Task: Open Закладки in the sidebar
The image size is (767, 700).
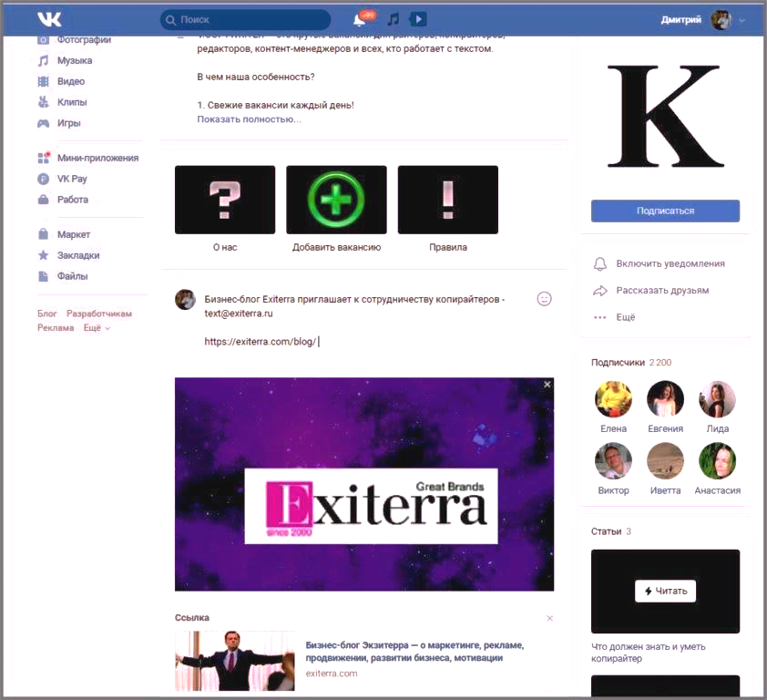Action: [x=78, y=255]
